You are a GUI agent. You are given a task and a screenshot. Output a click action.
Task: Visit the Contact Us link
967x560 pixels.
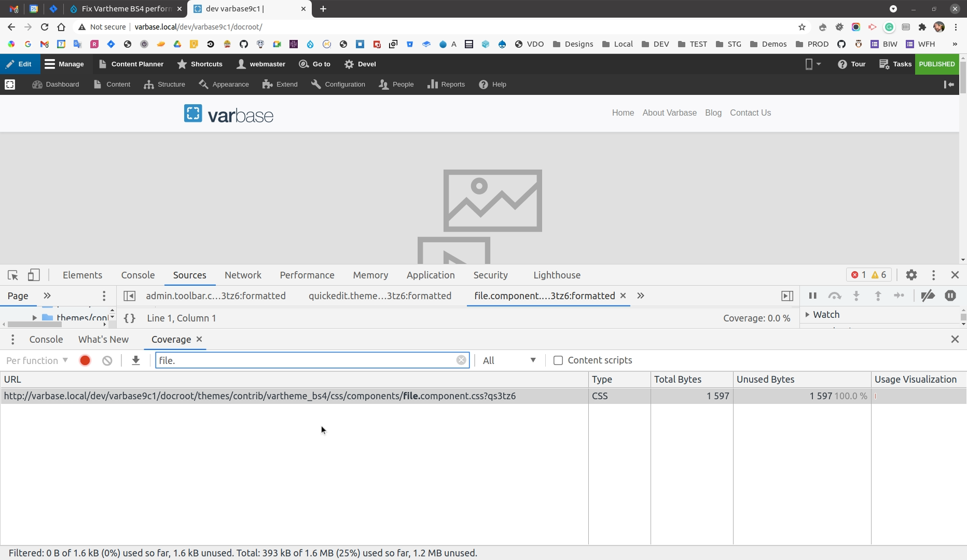[750, 113]
